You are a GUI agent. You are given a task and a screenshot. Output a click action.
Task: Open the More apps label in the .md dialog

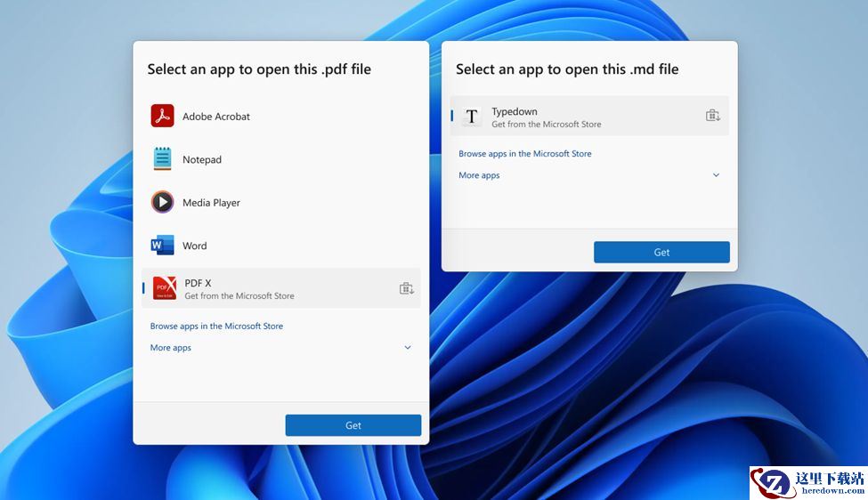479,175
